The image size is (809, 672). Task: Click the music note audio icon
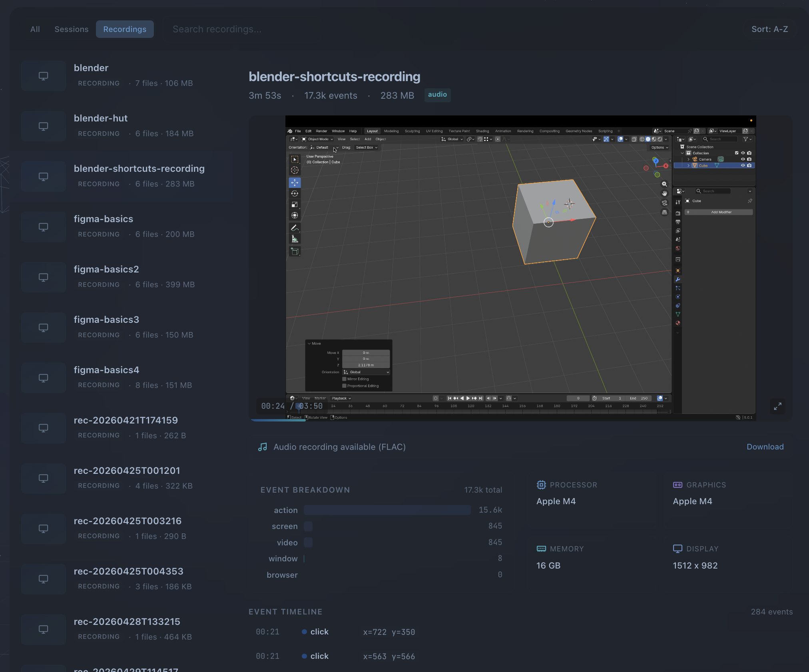point(263,447)
